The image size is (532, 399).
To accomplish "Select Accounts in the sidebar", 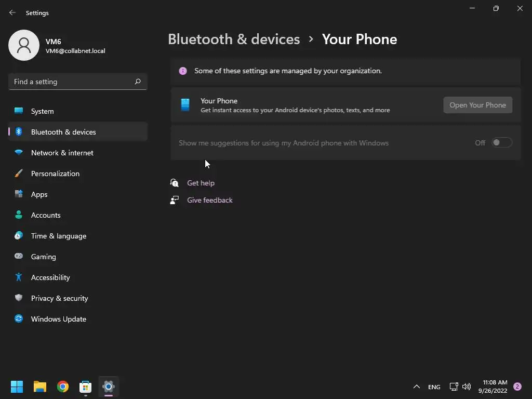I will point(78,215).
